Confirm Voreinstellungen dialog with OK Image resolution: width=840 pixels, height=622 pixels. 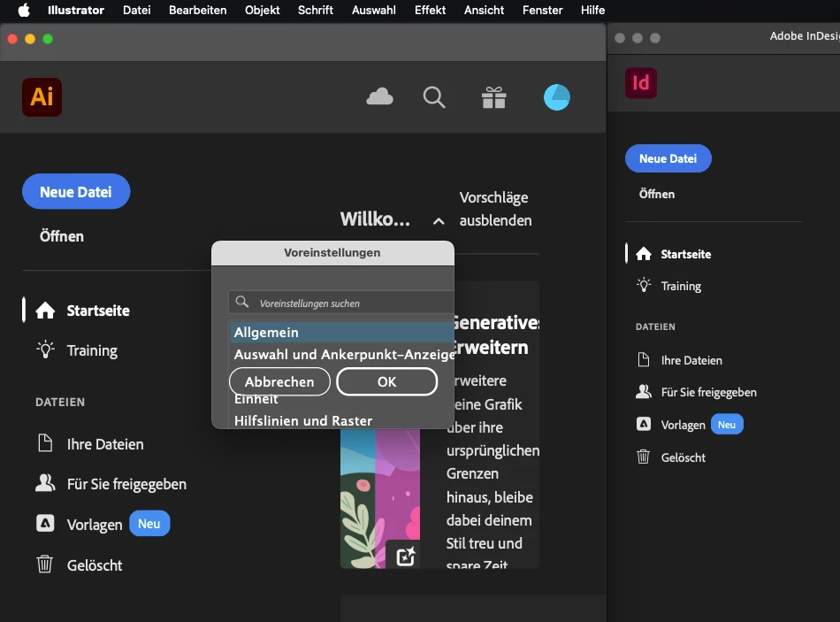[x=386, y=381]
